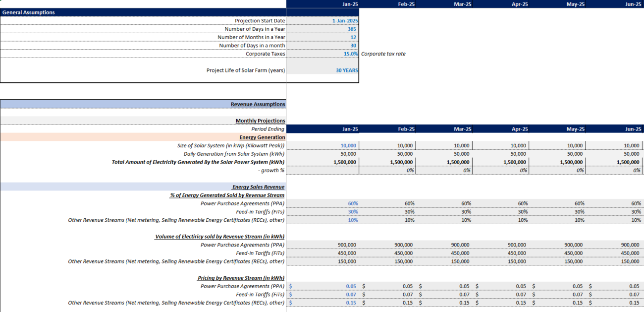Click the Jan-25 total electricity 1,500,000 cell
The image size is (644, 312).
click(322, 162)
